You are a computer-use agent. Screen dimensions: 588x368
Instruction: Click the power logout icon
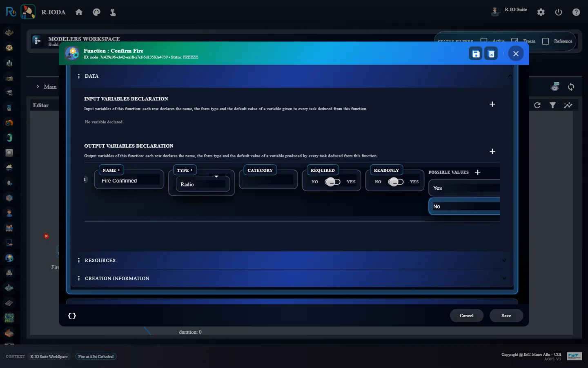coord(559,12)
